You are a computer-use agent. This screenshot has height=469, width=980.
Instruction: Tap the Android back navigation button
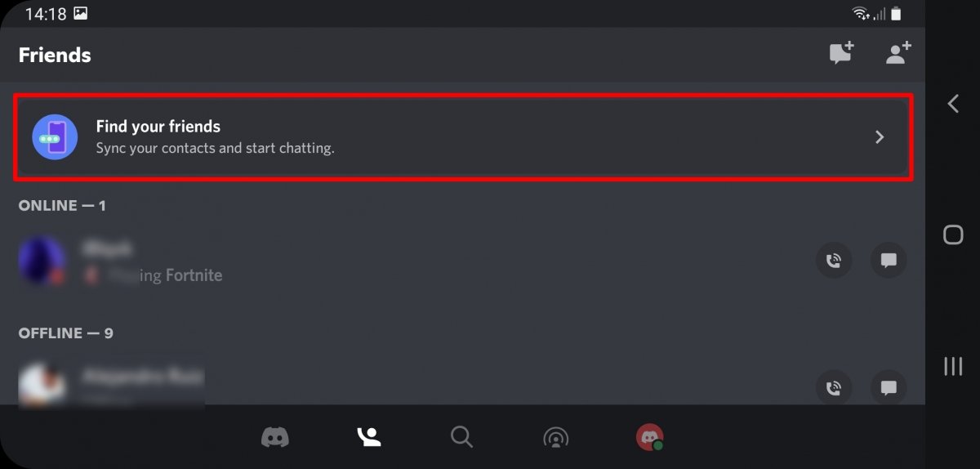[x=953, y=104]
